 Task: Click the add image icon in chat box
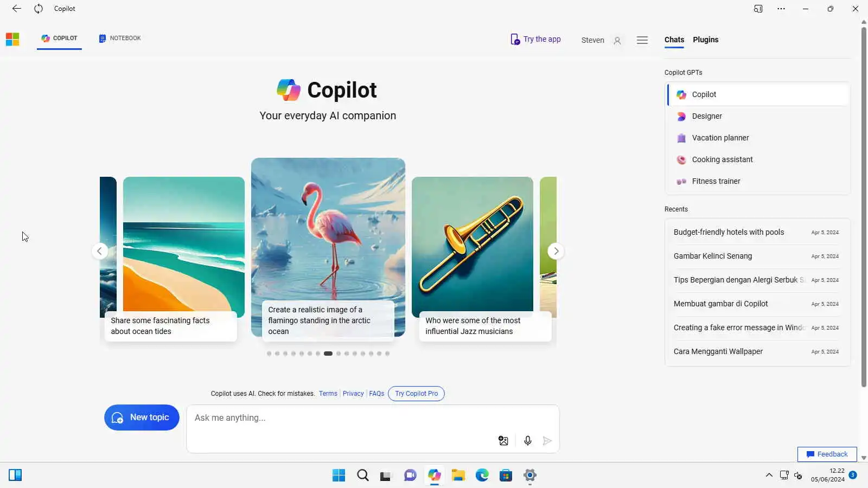pyautogui.click(x=503, y=441)
